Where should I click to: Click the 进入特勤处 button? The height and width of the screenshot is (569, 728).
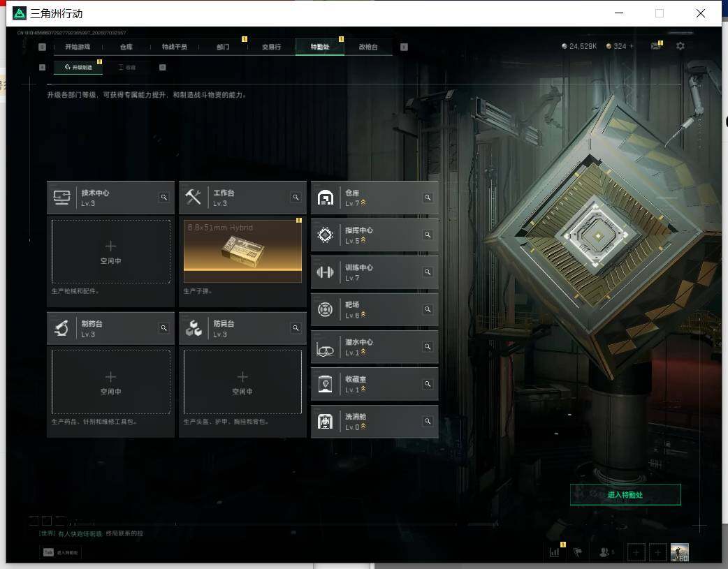click(x=625, y=495)
